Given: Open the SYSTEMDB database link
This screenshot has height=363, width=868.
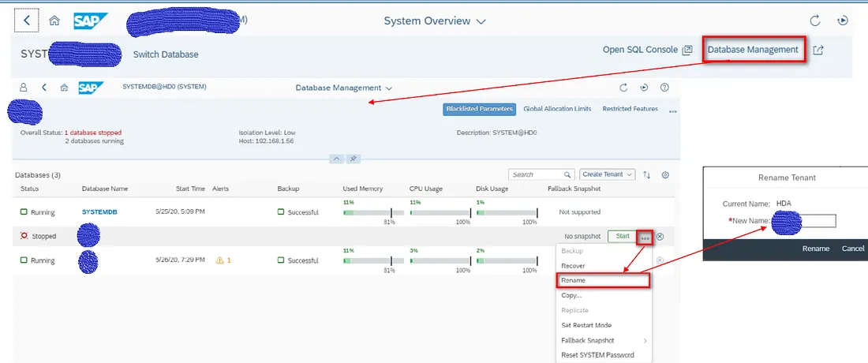Looking at the screenshot, I should pyautogui.click(x=99, y=212).
